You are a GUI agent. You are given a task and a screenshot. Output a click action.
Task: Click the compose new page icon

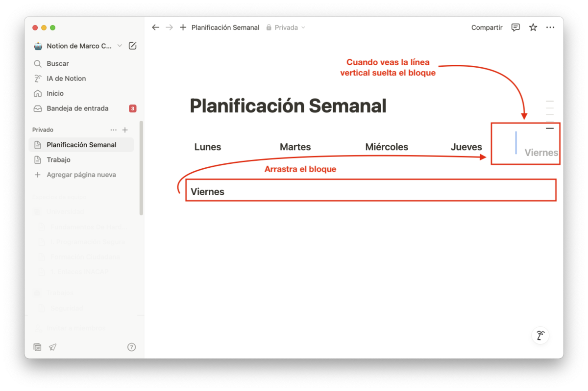pos(132,46)
